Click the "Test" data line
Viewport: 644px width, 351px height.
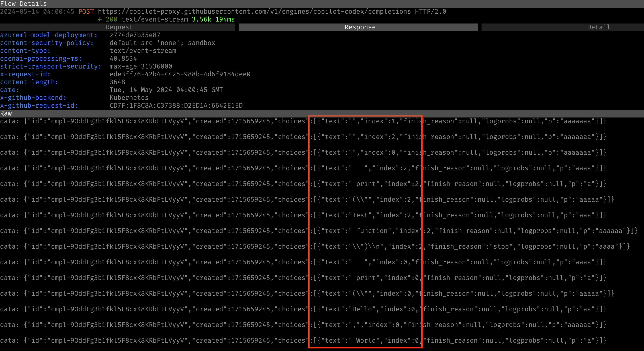coord(303,215)
